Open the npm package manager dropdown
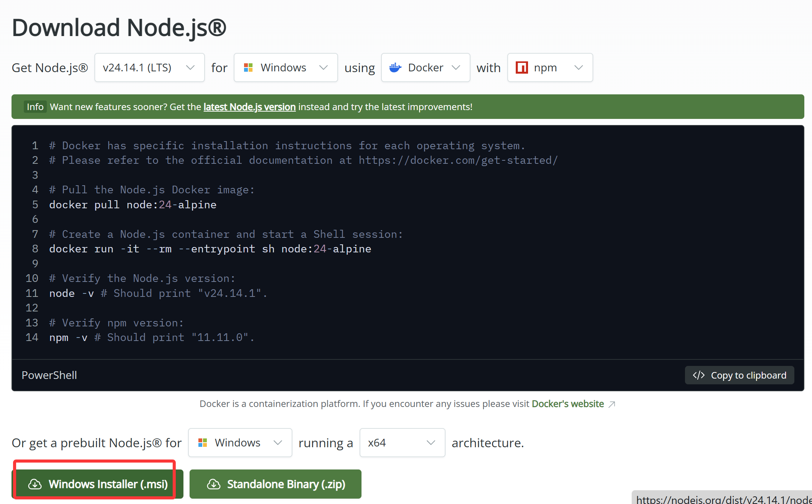812x504 pixels. [550, 68]
